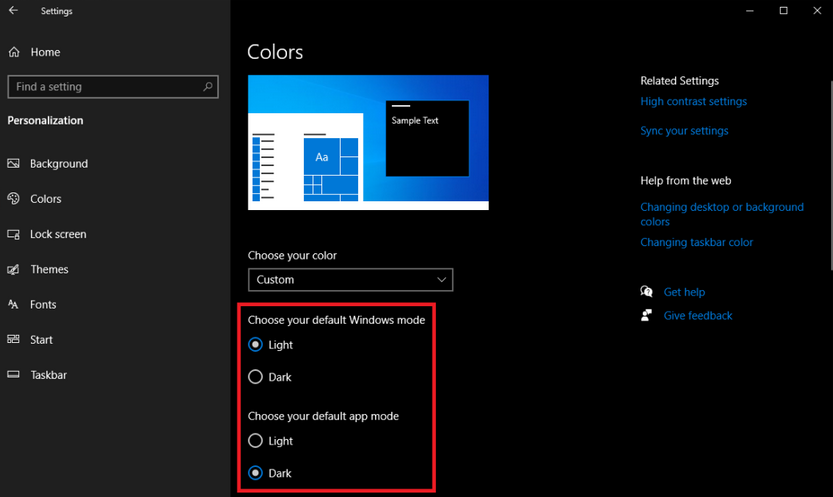Open the Fonts settings page
The image size is (833, 497).
pos(43,304)
